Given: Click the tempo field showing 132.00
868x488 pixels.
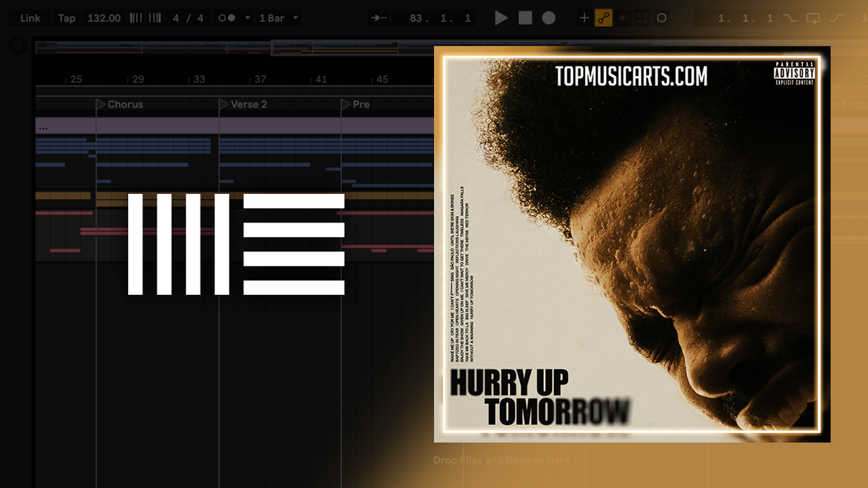Looking at the screenshot, I should pos(103,17).
